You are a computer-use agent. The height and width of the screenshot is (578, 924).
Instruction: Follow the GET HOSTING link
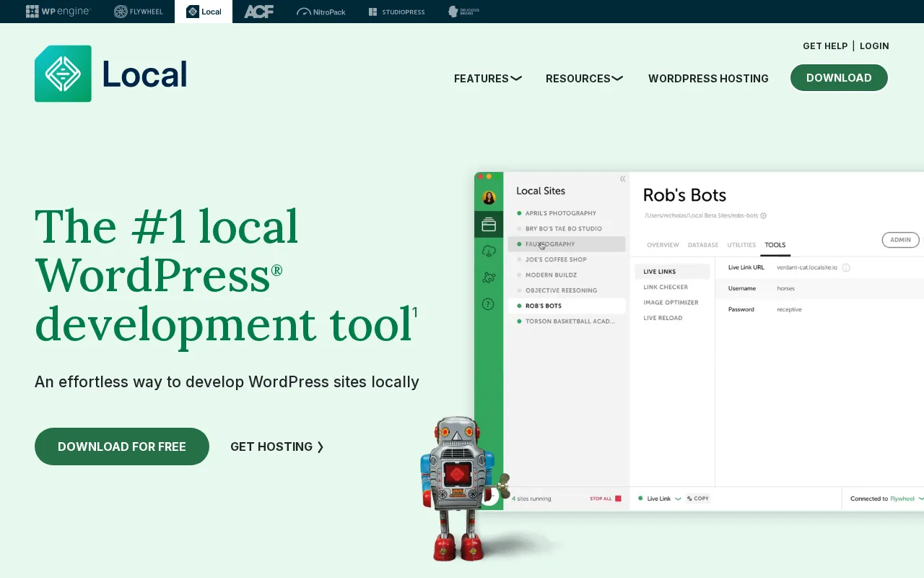(277, 447)
